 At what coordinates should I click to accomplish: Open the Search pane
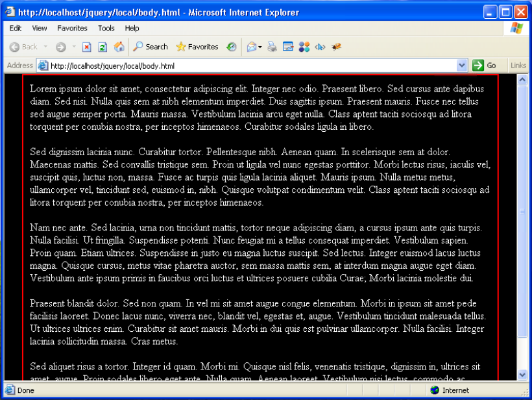(x=151, y=47)
